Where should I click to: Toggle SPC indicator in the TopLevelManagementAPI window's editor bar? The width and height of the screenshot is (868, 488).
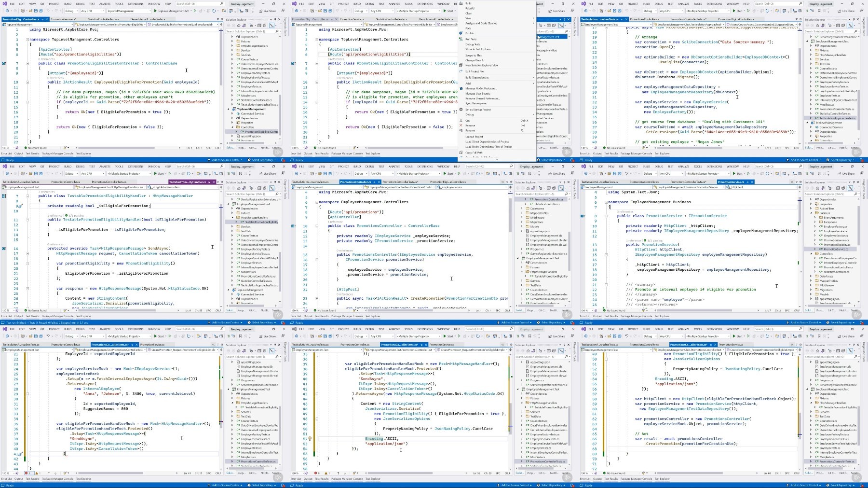click(x=208, y=148)
